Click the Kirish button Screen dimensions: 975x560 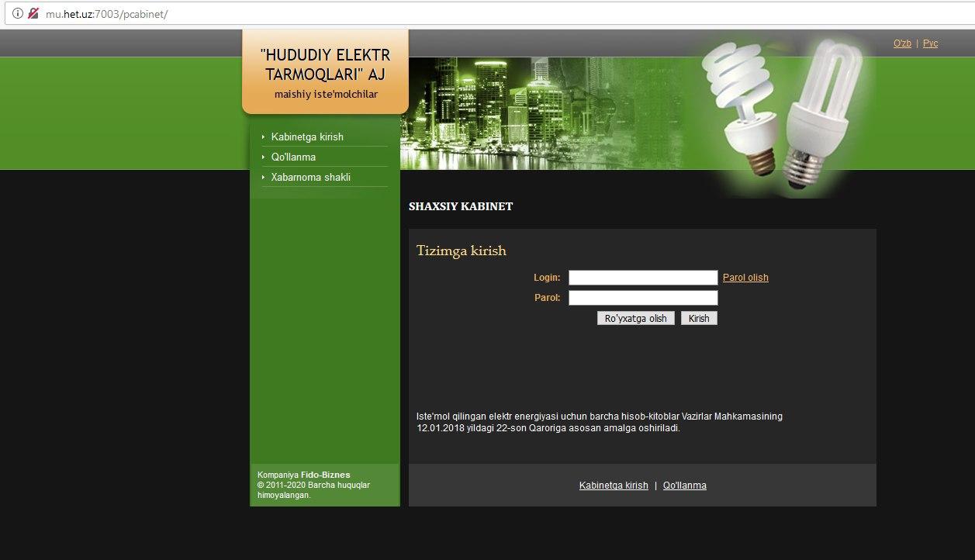point(699,318)
